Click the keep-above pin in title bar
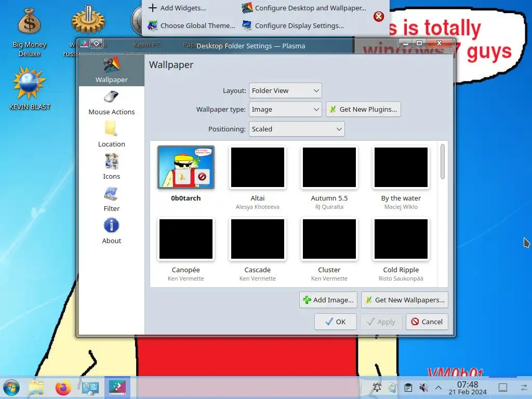The width and height of the screenshot is (532, 399). (x=96, y=44)
